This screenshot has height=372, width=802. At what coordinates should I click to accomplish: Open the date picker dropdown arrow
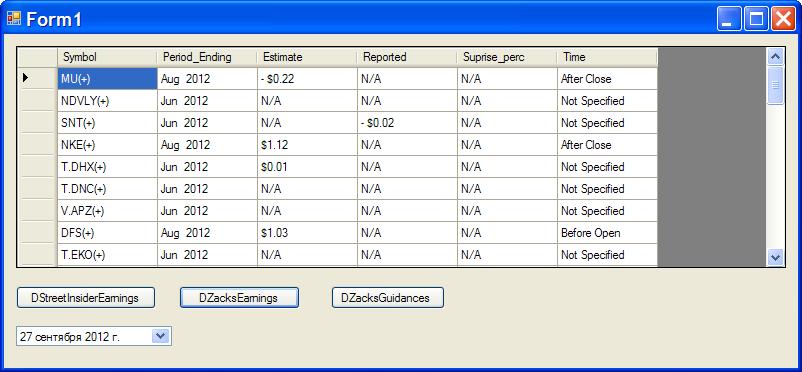pyautogui.click(x=161, y=337)
